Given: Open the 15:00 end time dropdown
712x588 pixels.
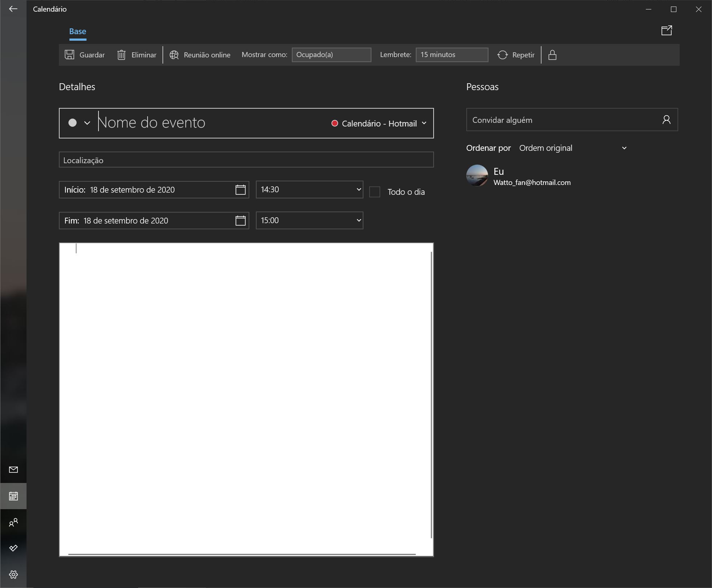Looking at the screenshot, I should (310, 220).
